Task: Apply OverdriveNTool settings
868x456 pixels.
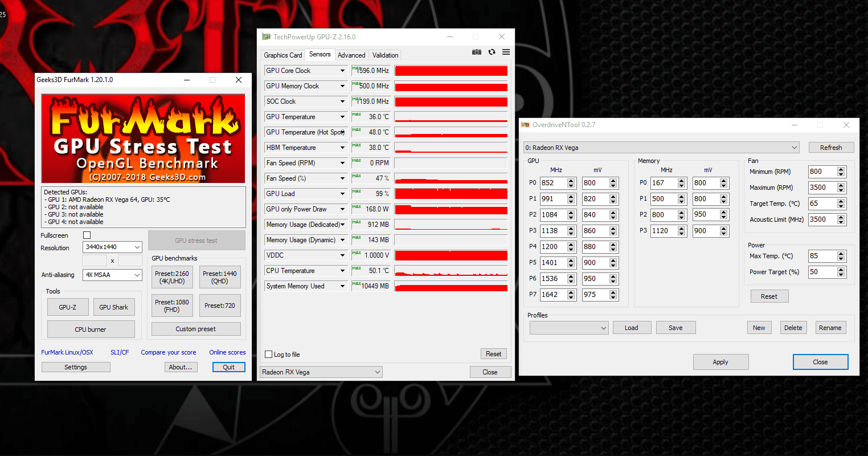Action: (720, 362)
